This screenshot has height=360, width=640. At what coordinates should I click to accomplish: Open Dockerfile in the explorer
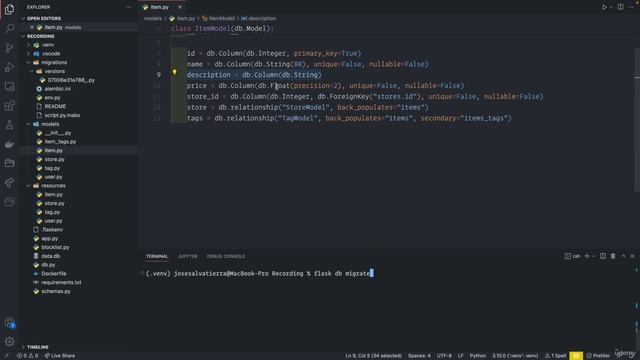tap(53, 273)
